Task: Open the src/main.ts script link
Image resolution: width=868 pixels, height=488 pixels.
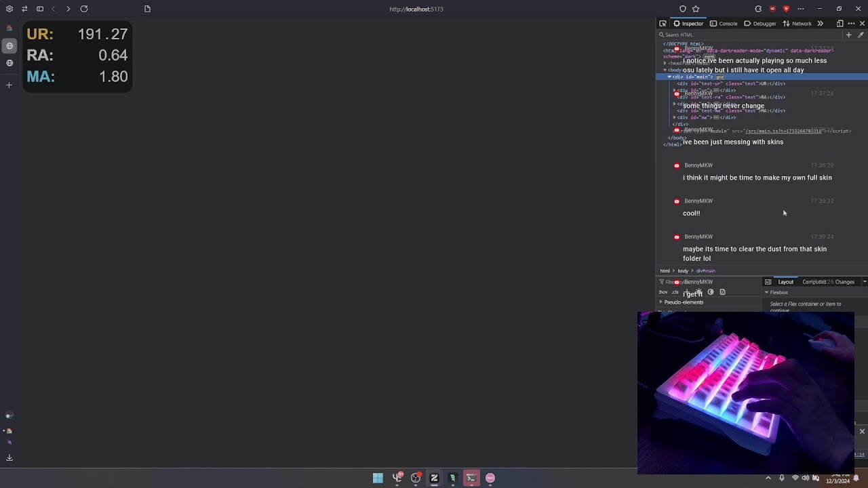Action: pyautogui.click(x=783, y=131)
